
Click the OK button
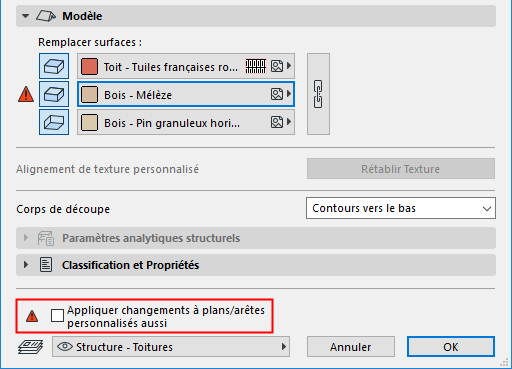[451, 347]
